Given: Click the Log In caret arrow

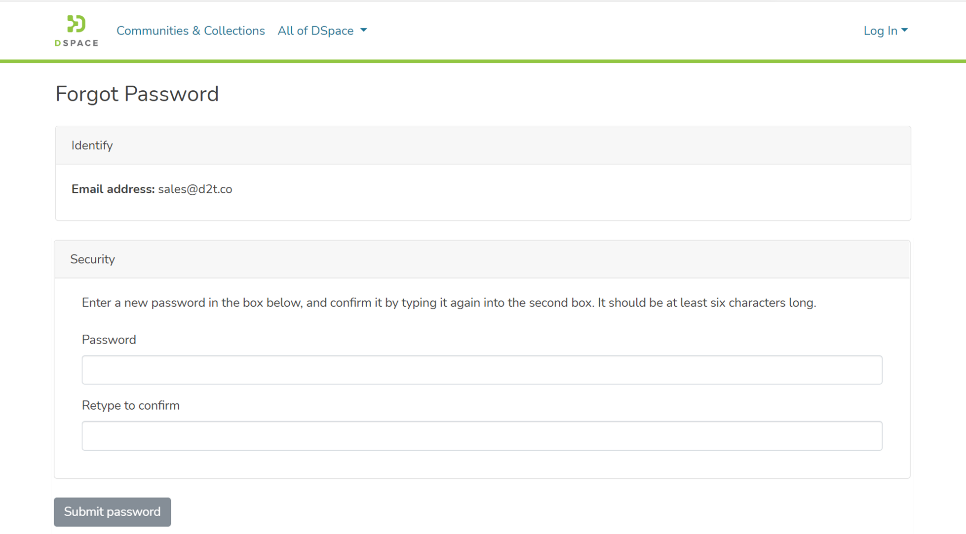Looking at the screenshot, I should coord(905,31).
